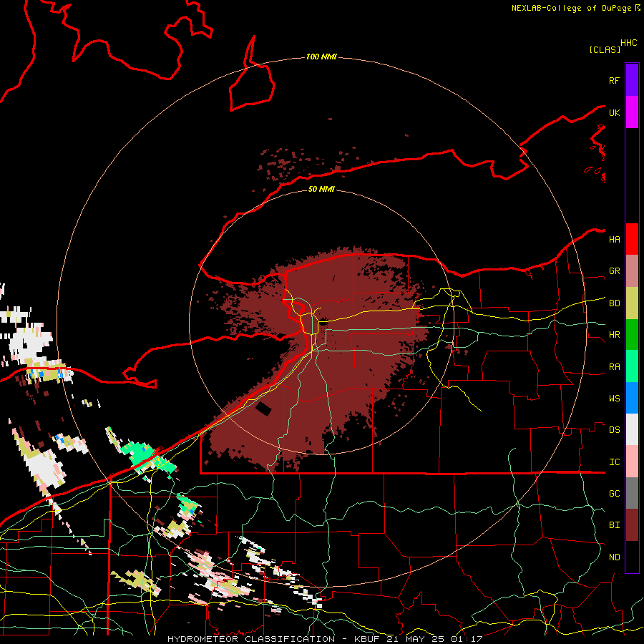Click the black rectangular gap in the biological echo

point(263,409)
